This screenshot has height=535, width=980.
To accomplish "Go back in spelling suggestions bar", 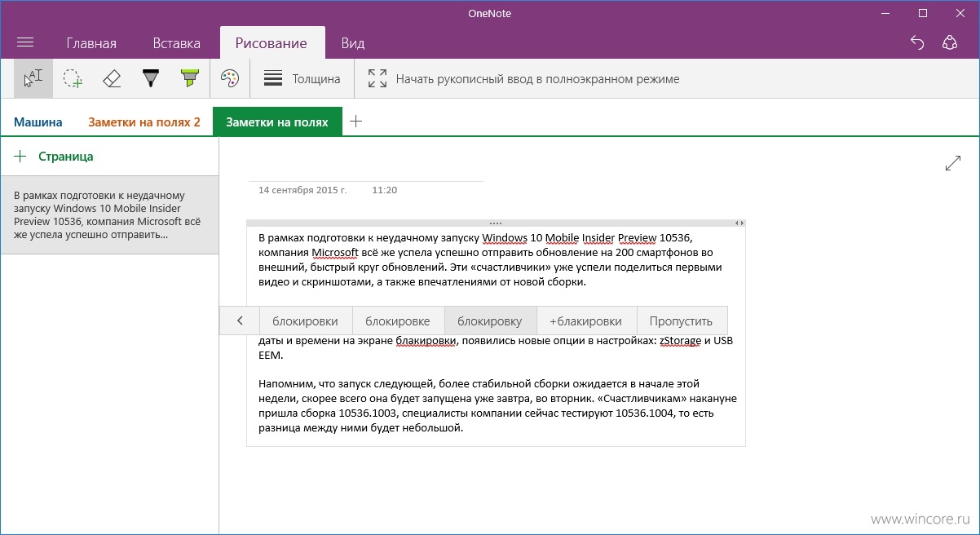I will pyautogui.click(x=240, y=321).
